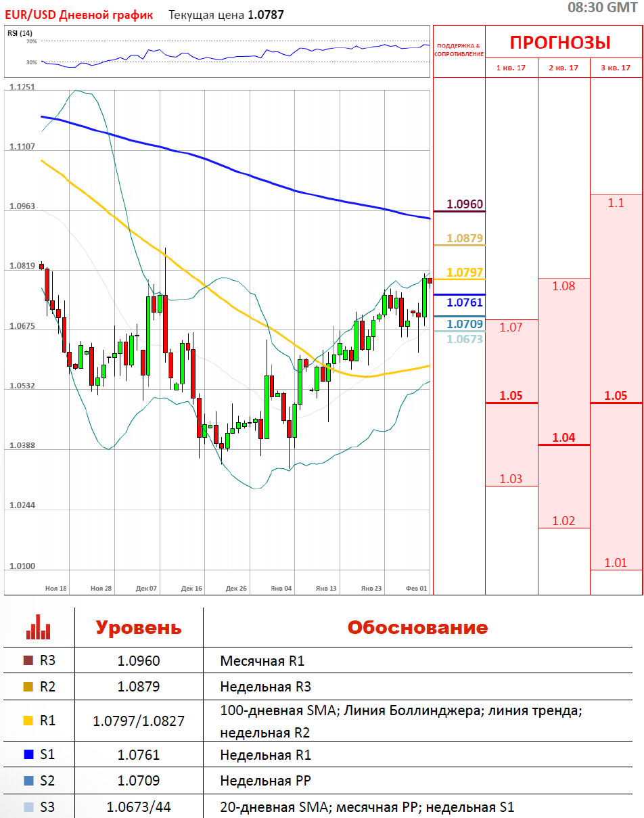This screenshot has height=818, width=644.
Task: Click the ПРОГНОЗЫ heading
Action: [x=560, y=43]
